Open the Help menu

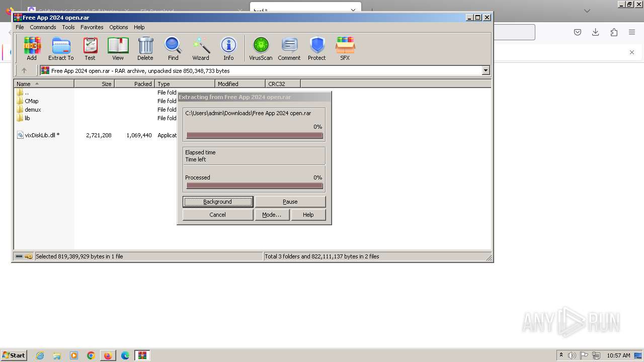tap(139, 27)
